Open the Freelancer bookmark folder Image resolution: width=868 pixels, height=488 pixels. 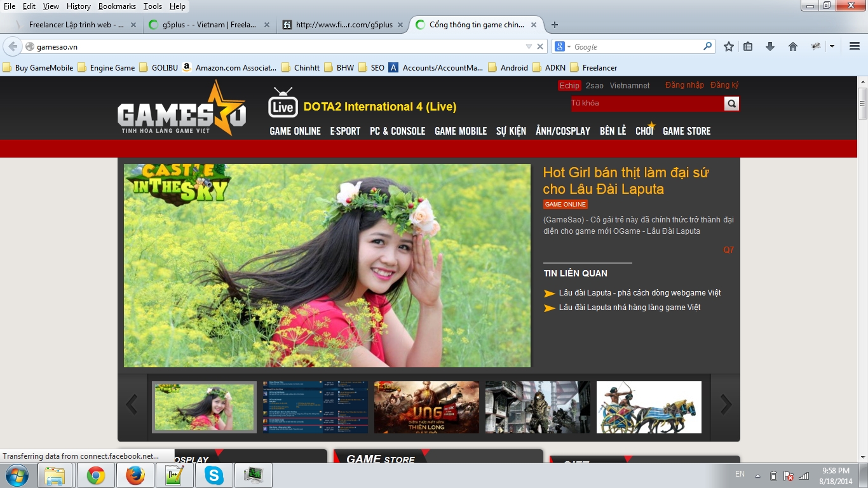pyautogui.click(x=593, y=67)
